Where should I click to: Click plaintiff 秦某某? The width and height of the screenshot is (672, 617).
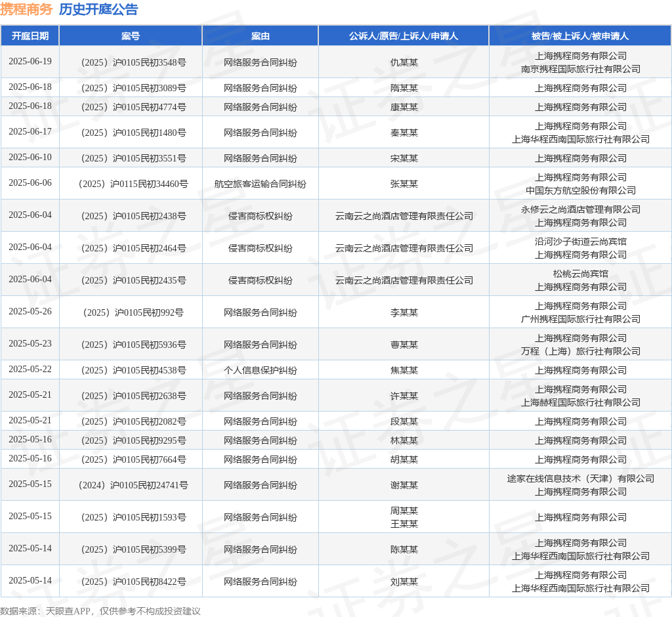(x=404, y=133)
